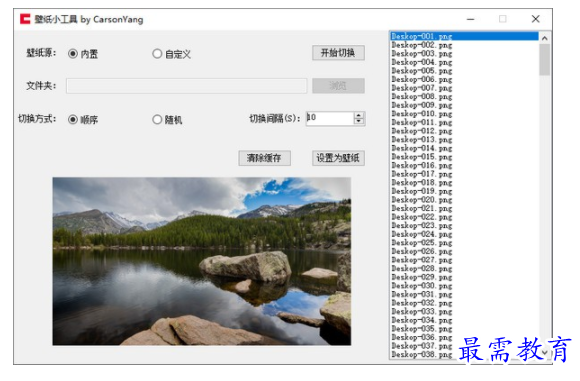580x381 pixels.
Task: Select Desktop-013.png in list
Action: (422, 139)
